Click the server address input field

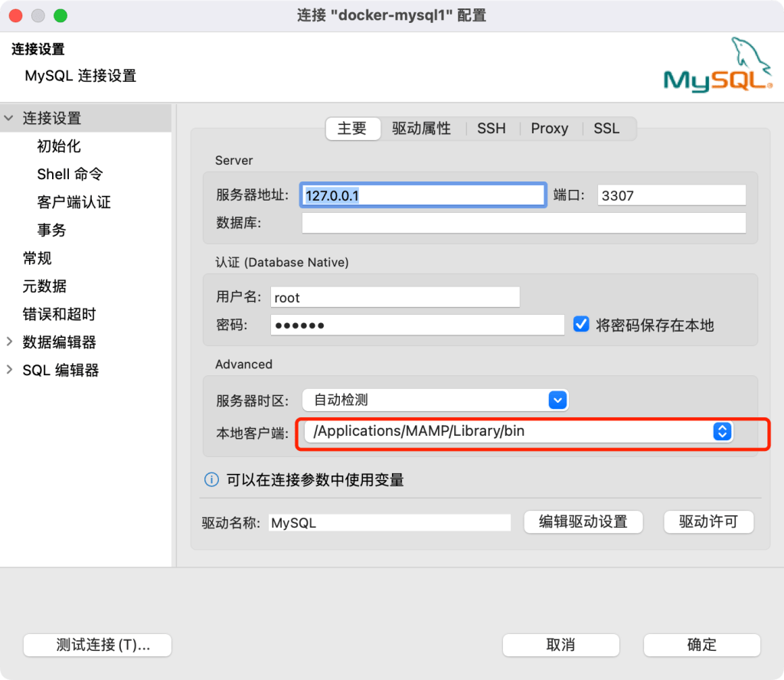click(423, 195)
